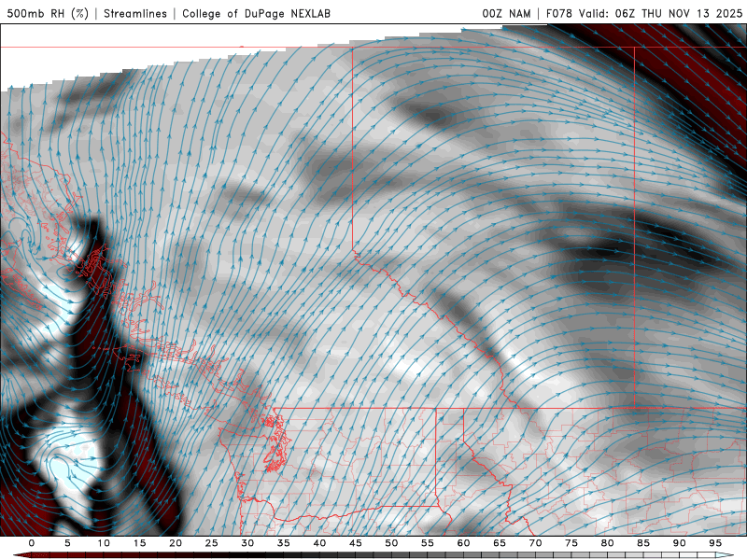Click the color scale label "80"
Viewport: 747px width, 560px height.
tap(608, 543)
